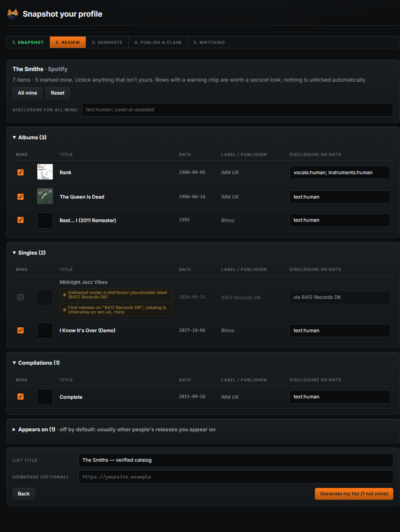Click The Queen Is Dead title text
This screenshot has width=400, height=532.
(x=82, y=197)
